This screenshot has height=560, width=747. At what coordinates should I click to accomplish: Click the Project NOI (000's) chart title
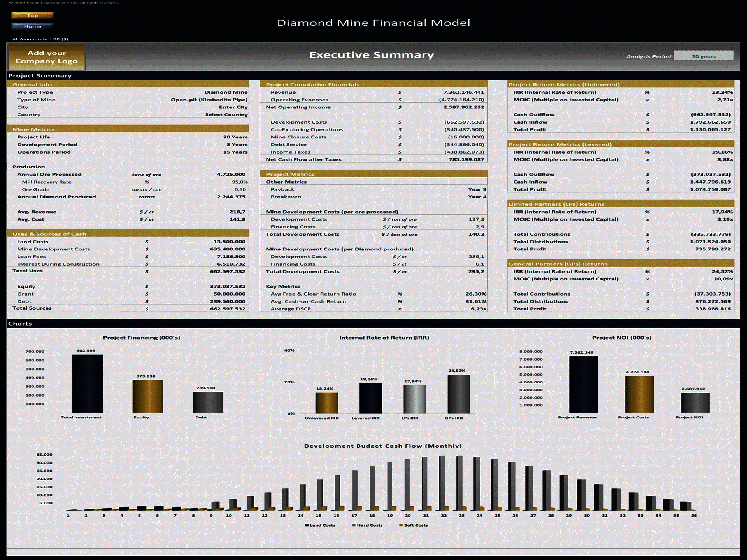[621, 338]
